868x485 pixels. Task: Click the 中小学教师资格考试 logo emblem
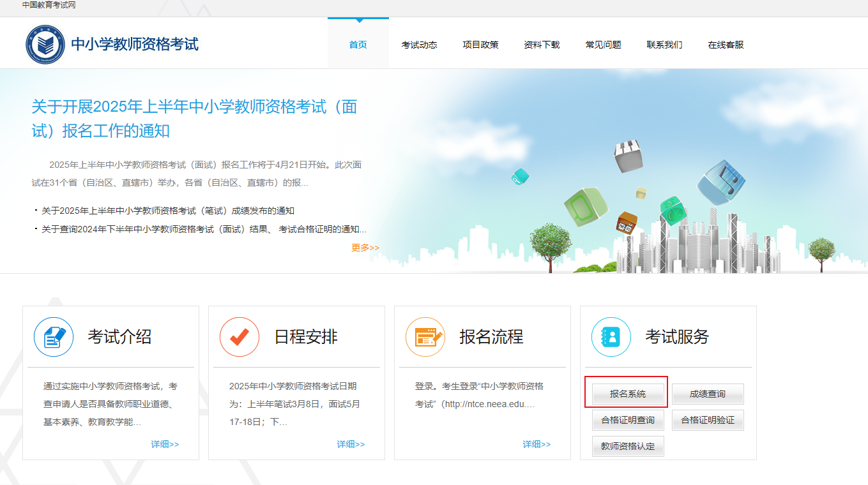click(45, 44)
